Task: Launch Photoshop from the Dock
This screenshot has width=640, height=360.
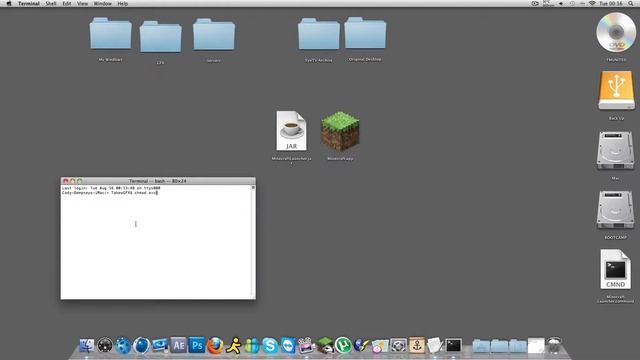Action: pyautogui.click(x=197, y=345)
